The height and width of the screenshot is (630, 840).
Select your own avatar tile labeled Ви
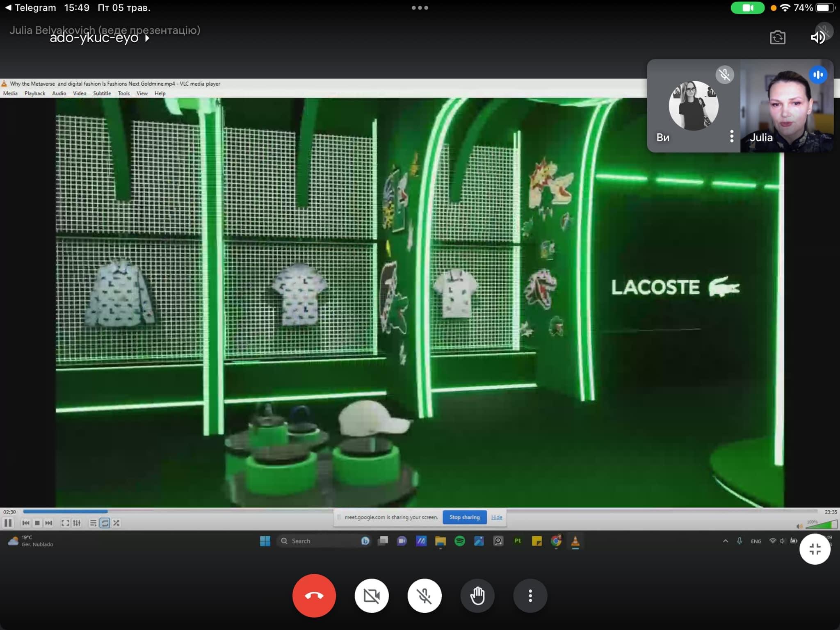click(x=694, y=106)
